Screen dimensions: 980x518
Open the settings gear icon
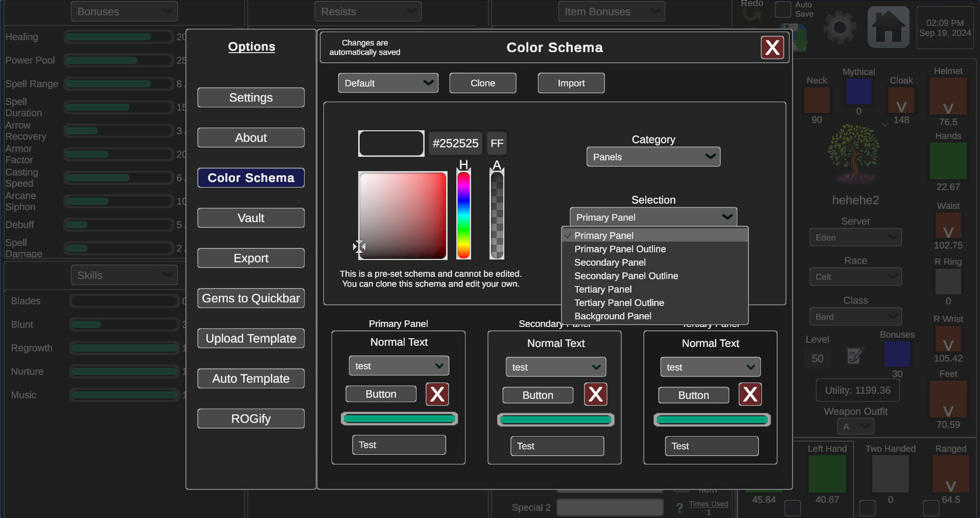pyautogui.click(x=838, y=28)
